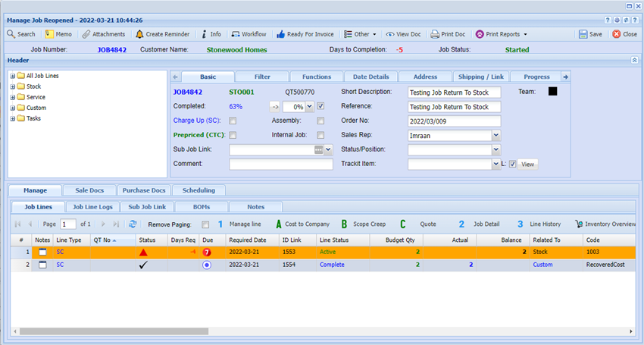Click the Create Reminder bell icon
The image size is (644, 345).
coord(140,34)
